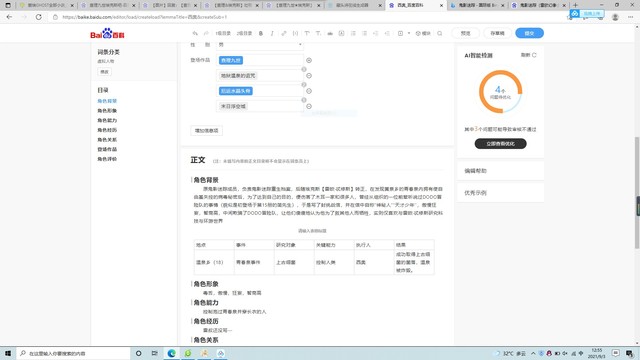Open the 性别 gender dropdown

click(x=260, y=44)
